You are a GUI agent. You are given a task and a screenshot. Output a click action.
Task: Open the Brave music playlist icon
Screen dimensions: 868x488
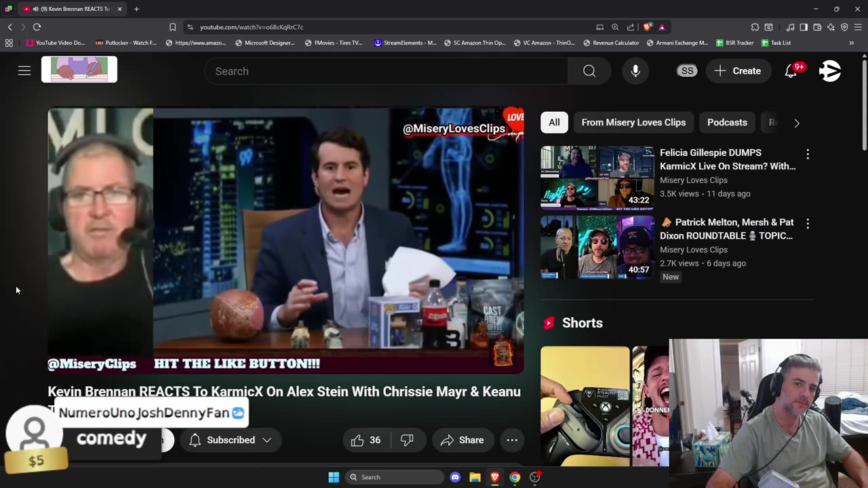tap(790, 27)
